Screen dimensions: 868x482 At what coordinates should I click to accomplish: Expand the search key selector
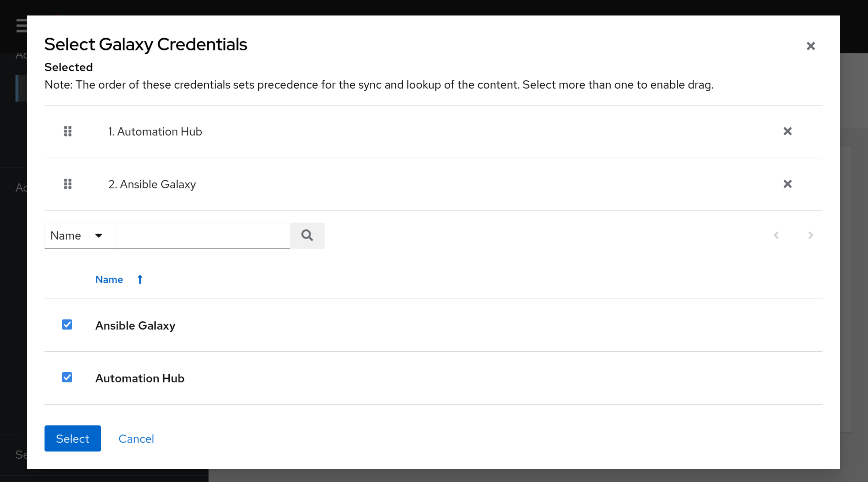80,235
